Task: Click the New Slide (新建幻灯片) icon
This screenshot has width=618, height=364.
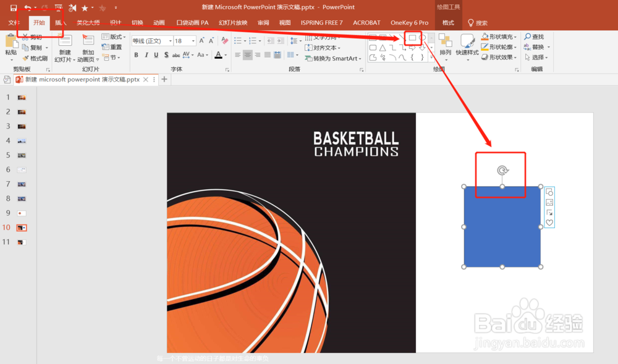Action: [x=65, y=41]
